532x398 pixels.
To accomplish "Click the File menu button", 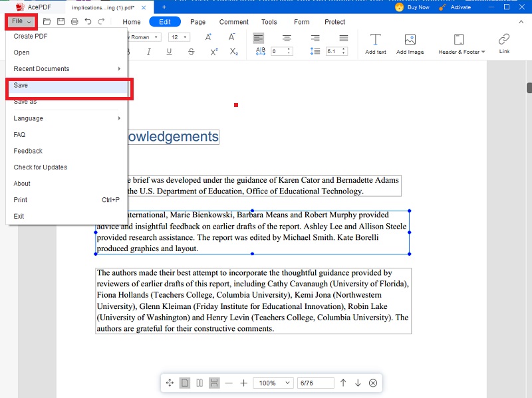I will click(21, 21).
